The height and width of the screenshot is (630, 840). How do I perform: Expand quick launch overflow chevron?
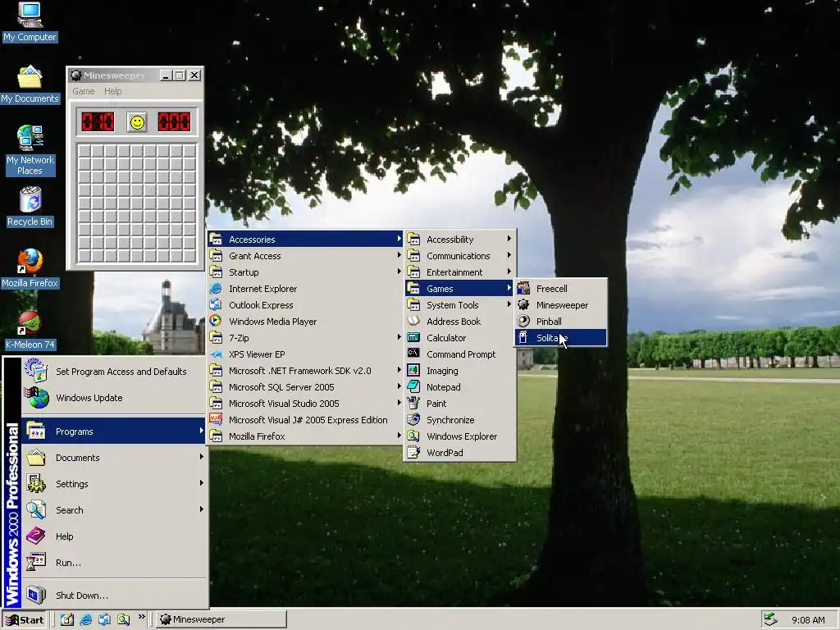(x=141, y=617)
